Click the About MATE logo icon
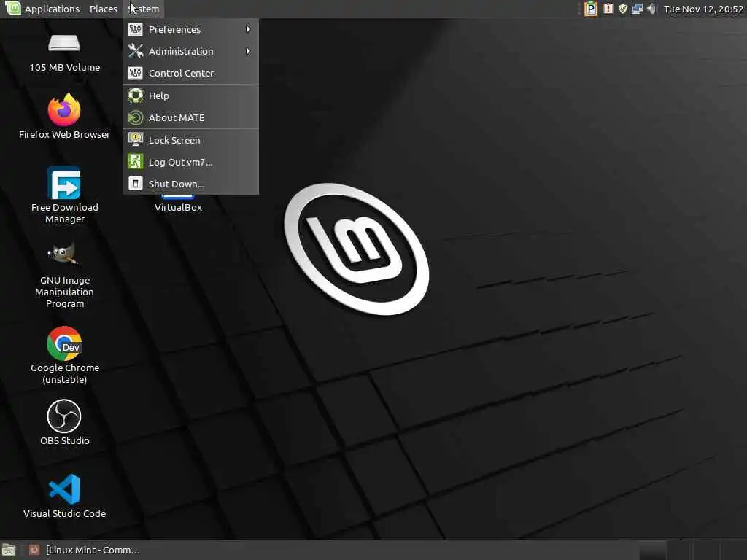The height and width of the screenshot is (560, 747). (x=135, y=117)
